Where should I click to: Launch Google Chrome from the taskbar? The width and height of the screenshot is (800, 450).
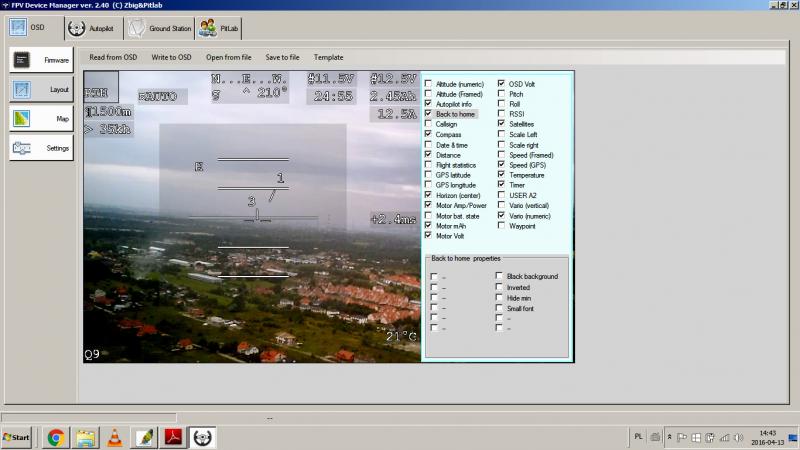click(56, 437)
